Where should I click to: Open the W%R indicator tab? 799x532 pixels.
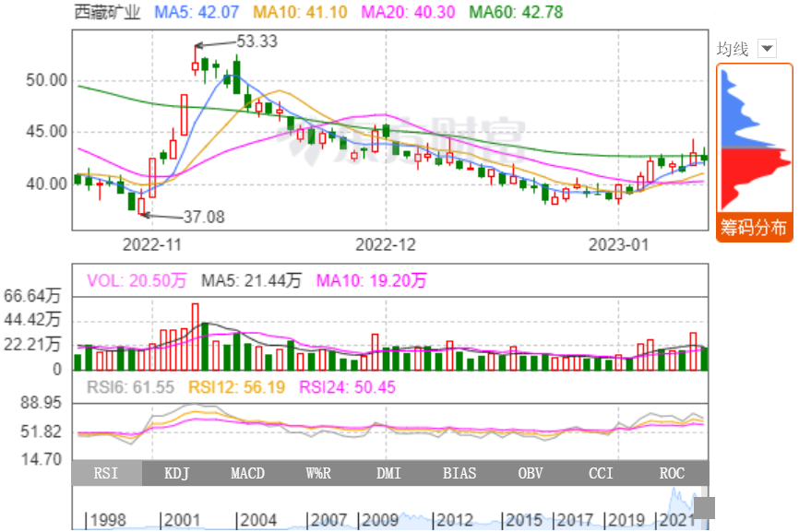(x=318, y=473)
